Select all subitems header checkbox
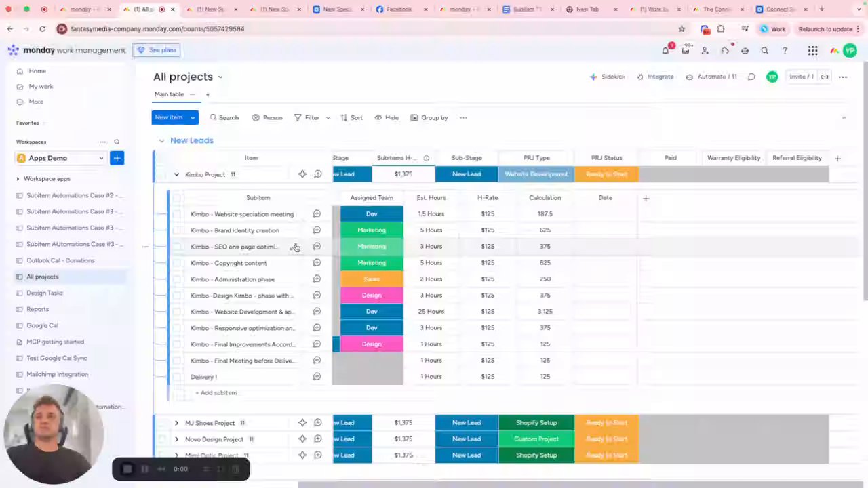Screen dimensions: 868x488 pyautogui.click(x=177, y=198)
